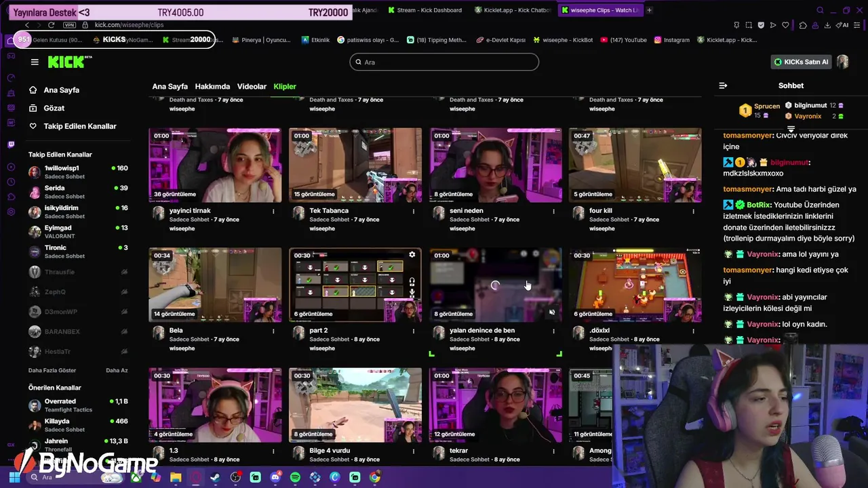Open the ad blocker shield icon

click(x=761, y=25)
